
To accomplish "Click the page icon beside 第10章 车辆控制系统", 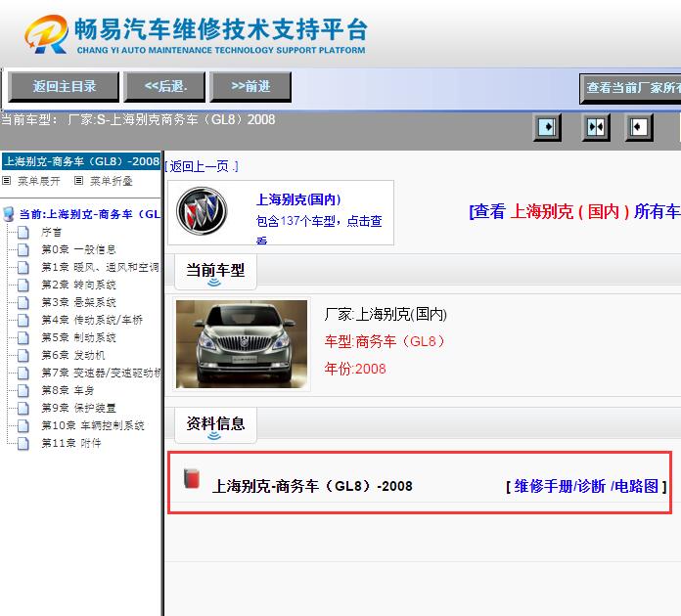I will tap(23, 425).
